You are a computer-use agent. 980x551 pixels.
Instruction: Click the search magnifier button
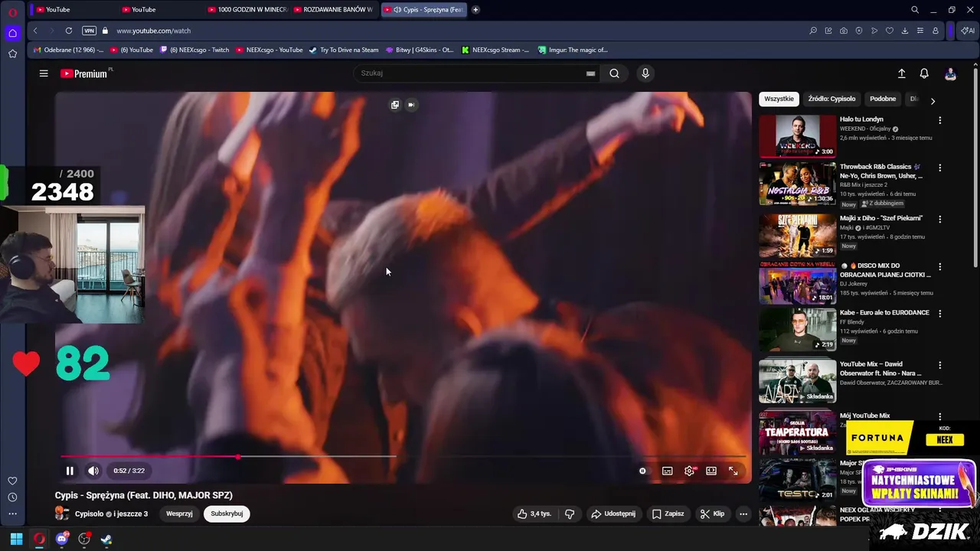click(614, 73)
